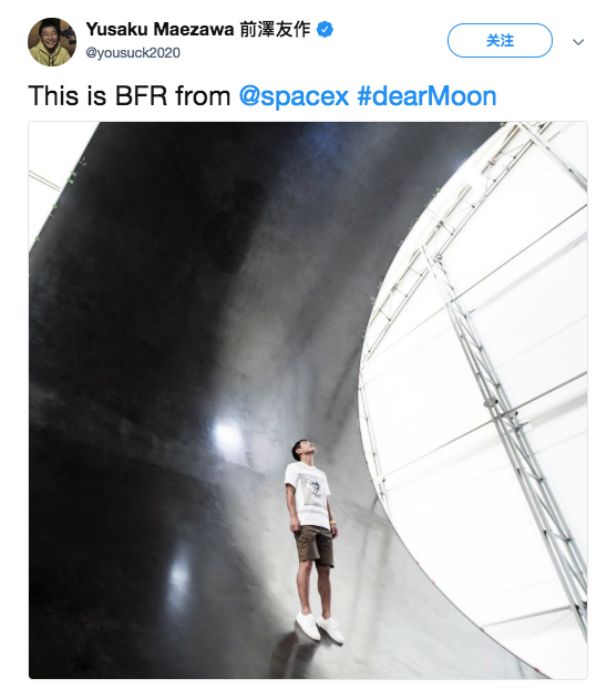
Task: Click the @yousuck2020 handle
Action: tap(133, 52)
